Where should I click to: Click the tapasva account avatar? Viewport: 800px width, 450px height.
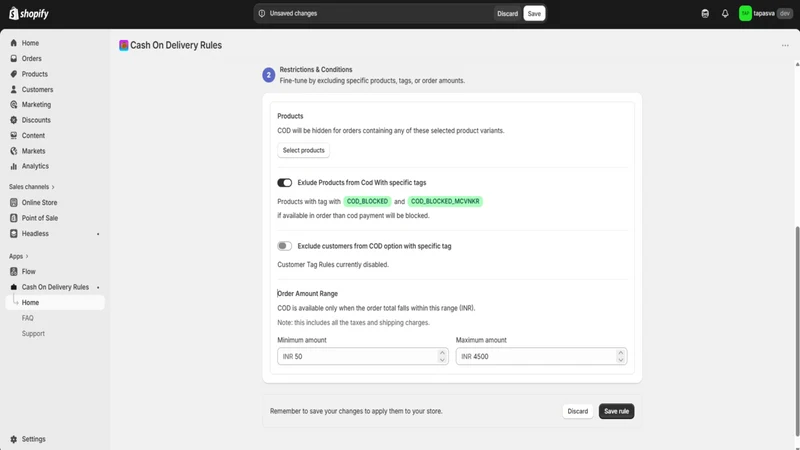745,14
